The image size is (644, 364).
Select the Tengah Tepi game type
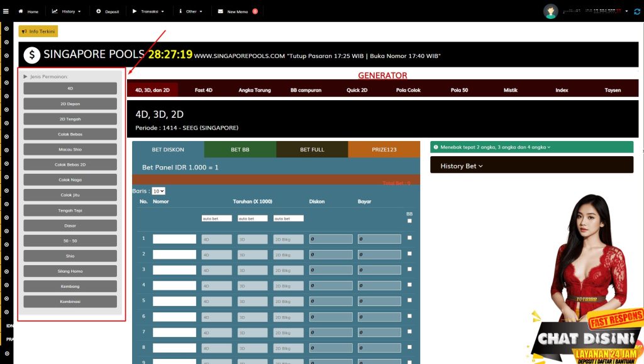(70, 210)
